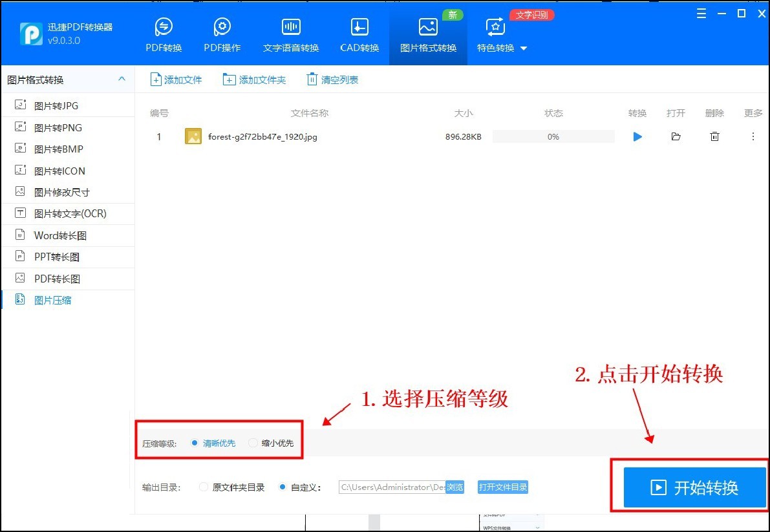Select 清晰优先 compression level
This screenshot has height=532, width=770.
point(195,443)
